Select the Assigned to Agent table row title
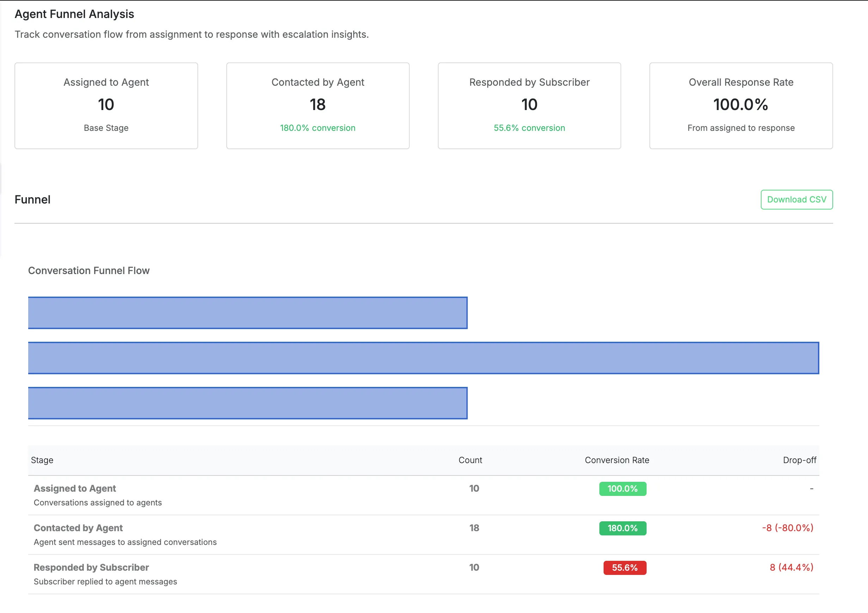Image resolution: width=868 pixels, height=613 pixels. pyautogui.click(x=75, y=488)
